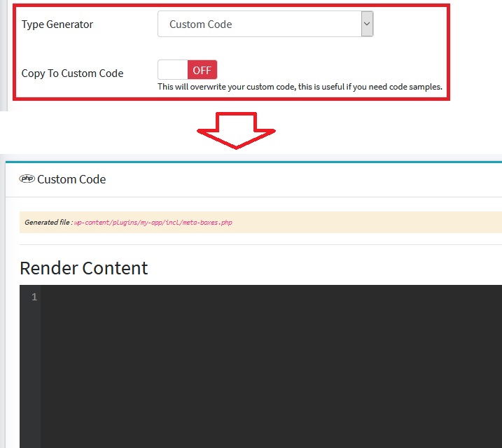Click the php icon beside Custom Code

point(27,178)
